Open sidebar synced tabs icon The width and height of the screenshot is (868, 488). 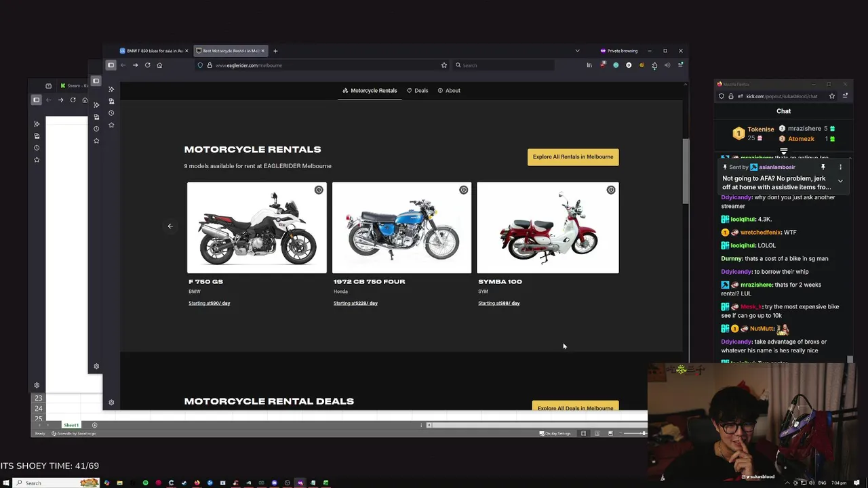111,101
